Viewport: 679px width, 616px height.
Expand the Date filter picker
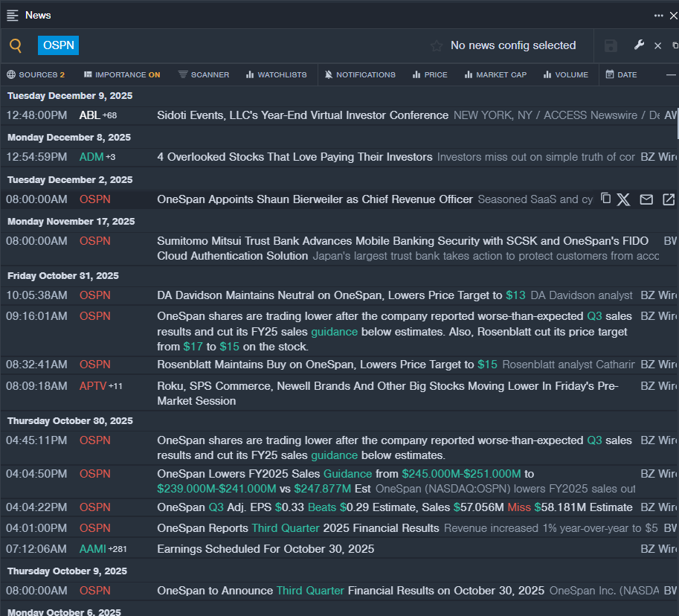(621, 74)
